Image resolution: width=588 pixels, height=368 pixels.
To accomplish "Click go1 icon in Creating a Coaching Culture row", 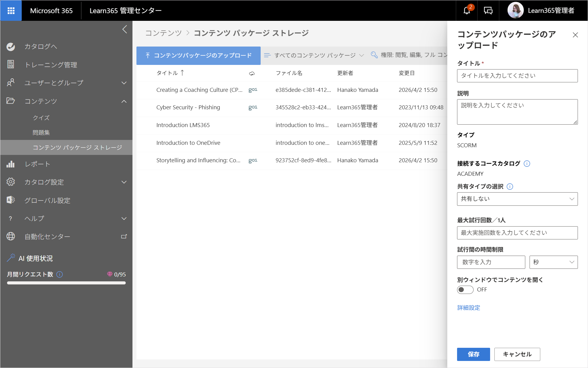I will 253,90.
